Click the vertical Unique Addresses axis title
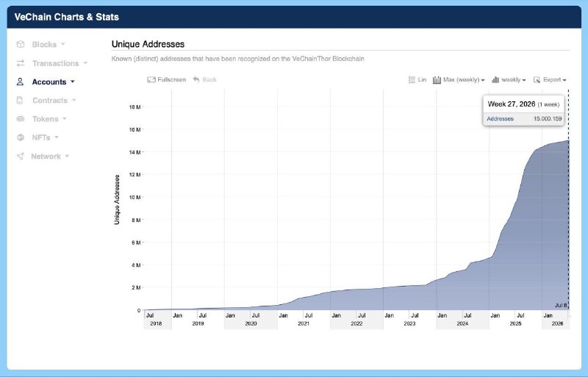This screenshot has width=588, height=377. pyautogui.click(x=117, y=200)
